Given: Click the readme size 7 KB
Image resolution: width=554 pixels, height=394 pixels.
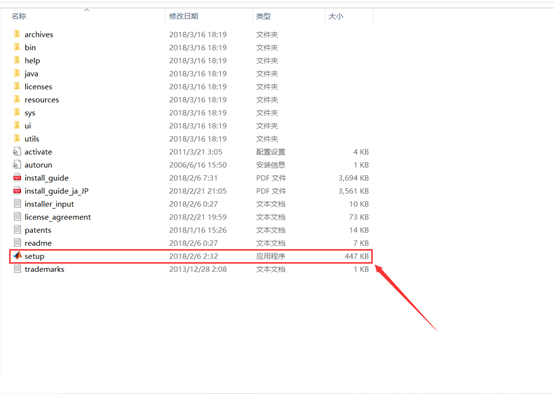Looking at the screenshot, I should (x=361, y=243).
